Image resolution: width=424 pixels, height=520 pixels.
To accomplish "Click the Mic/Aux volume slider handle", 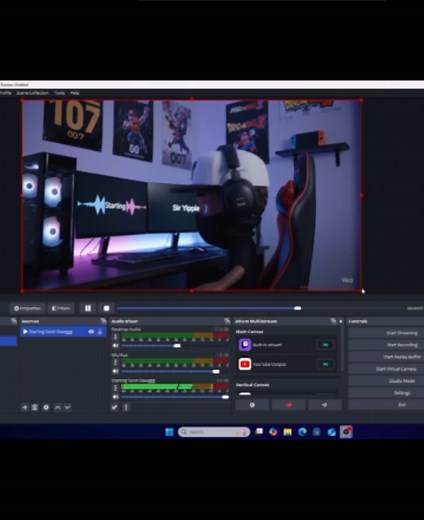I will [216, 371].
